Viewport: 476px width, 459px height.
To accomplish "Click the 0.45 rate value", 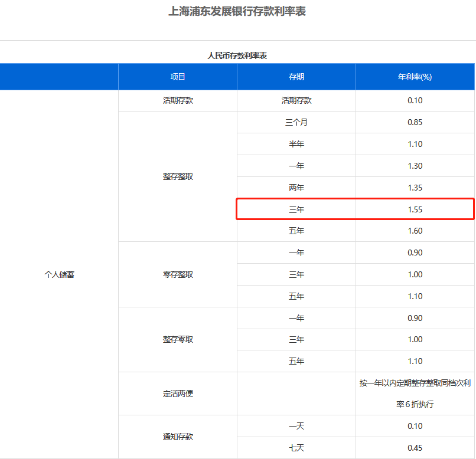I will 415,448.
